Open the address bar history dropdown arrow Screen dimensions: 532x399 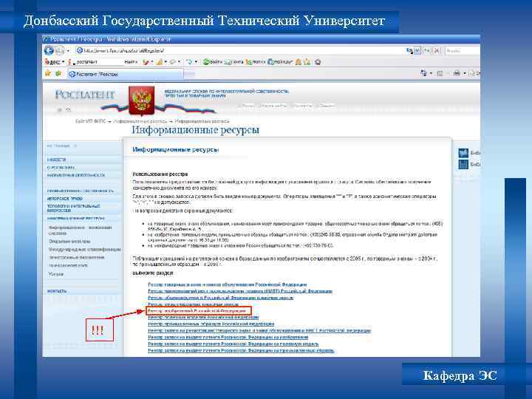coord(417,50)
